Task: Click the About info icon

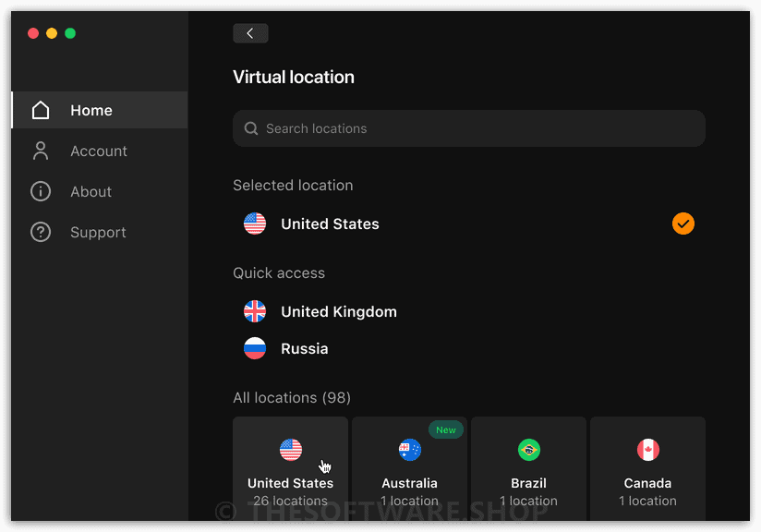Action: 41,191
